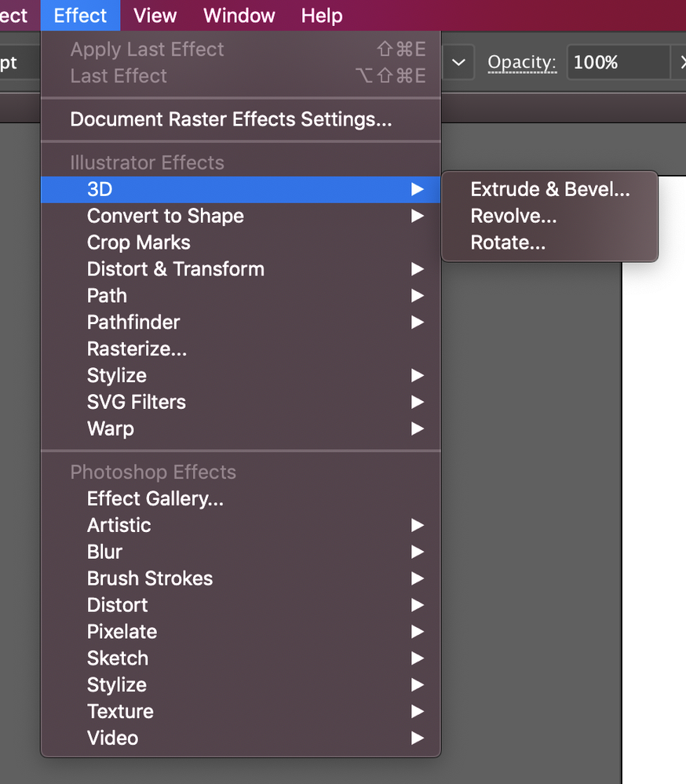686x784 pixels.
Task: Open the Window menu
Action: click(x=239, y=16)
